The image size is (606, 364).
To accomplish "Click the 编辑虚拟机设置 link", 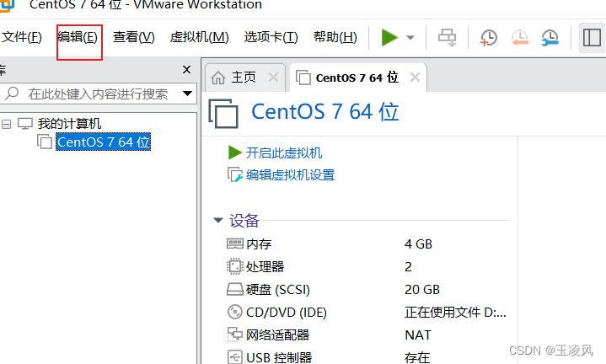I will (290, 175).
